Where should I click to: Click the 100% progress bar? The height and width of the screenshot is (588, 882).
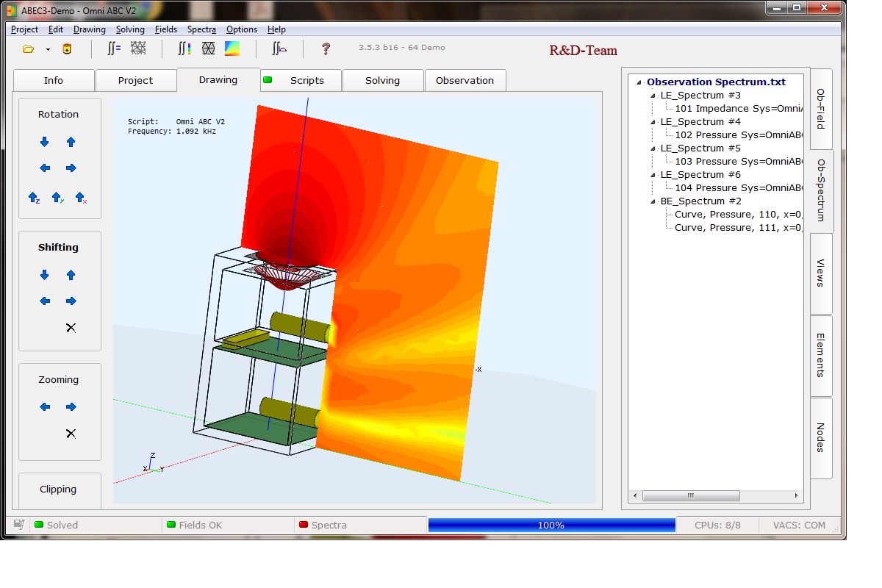551,525
